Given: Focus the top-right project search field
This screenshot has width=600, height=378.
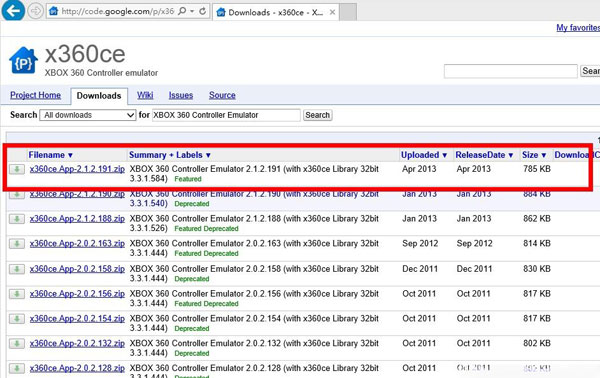Looking at the screenshot, I should click(x=510, y=71).
